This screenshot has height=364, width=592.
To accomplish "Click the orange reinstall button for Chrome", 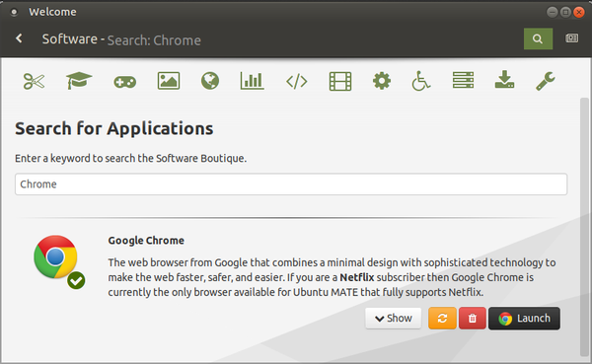I will pyautogui.click(x=442, y=319).
